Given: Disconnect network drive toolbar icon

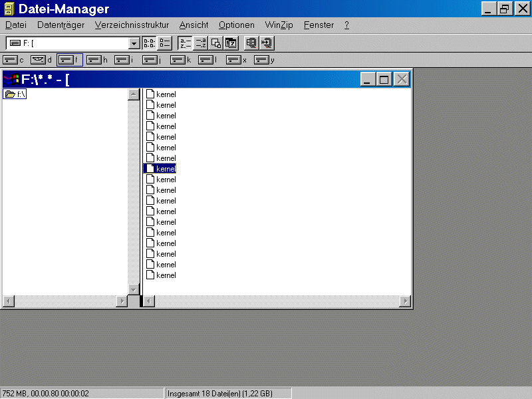Looking at the screenshot, I should pyautogui.click(x=267, y=43).
